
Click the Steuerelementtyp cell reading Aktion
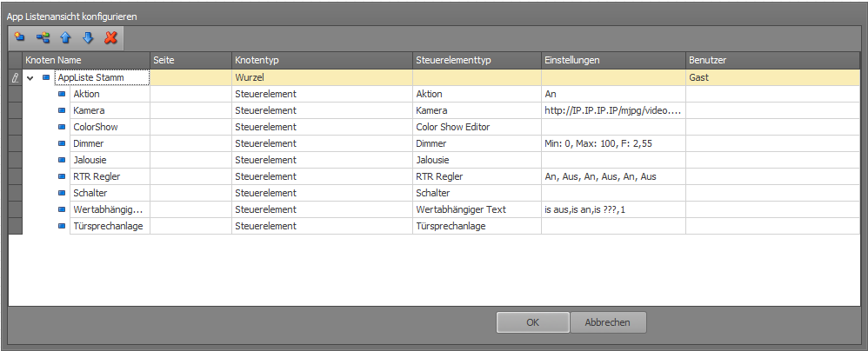(477, 95)
